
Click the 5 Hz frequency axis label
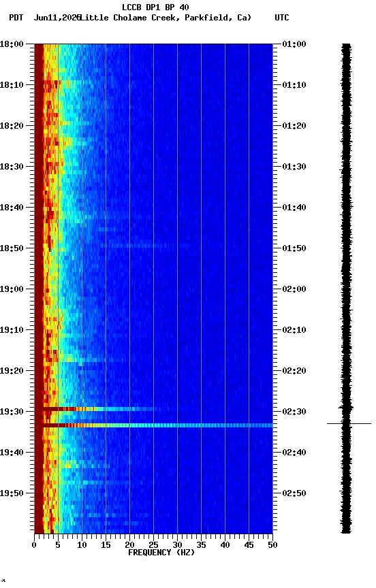tap(58, 545)
